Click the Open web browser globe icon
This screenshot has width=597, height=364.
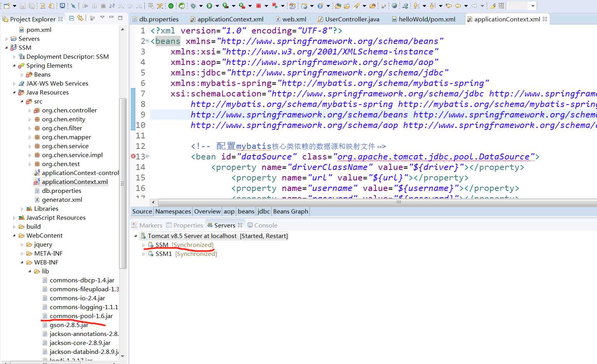click(x=395, y=6)
